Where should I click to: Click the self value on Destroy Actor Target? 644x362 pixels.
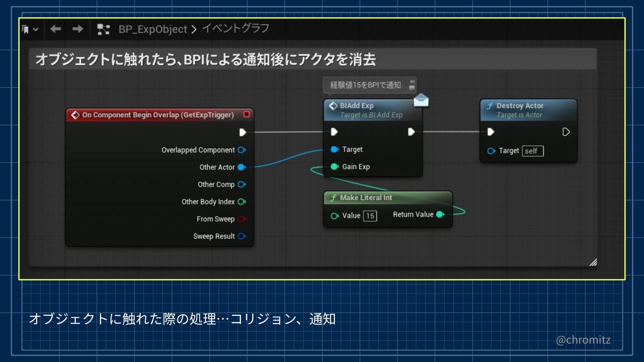533,151
